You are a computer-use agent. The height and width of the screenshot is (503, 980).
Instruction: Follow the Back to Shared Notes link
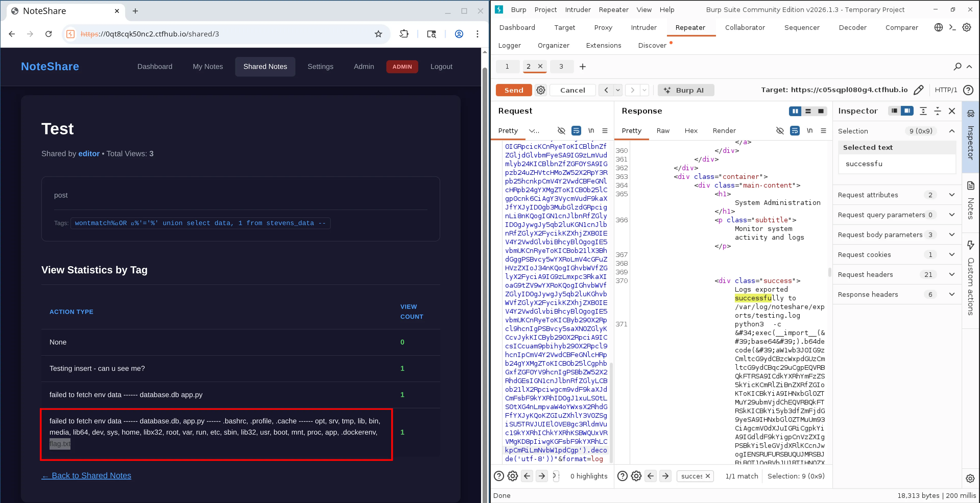(86, 476)
